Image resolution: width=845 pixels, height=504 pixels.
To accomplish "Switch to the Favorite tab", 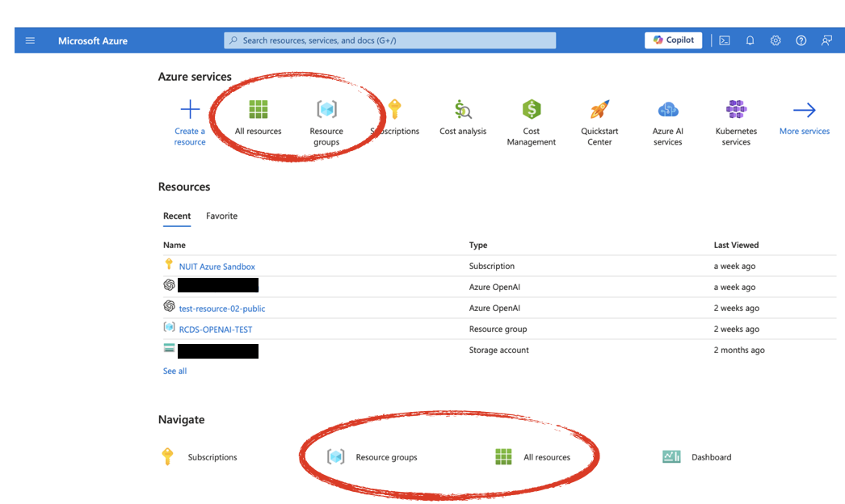I will (221, 216).
